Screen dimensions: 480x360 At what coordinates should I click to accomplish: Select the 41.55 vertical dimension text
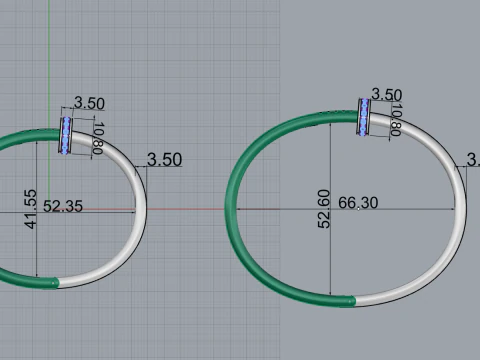click(30, 209)
